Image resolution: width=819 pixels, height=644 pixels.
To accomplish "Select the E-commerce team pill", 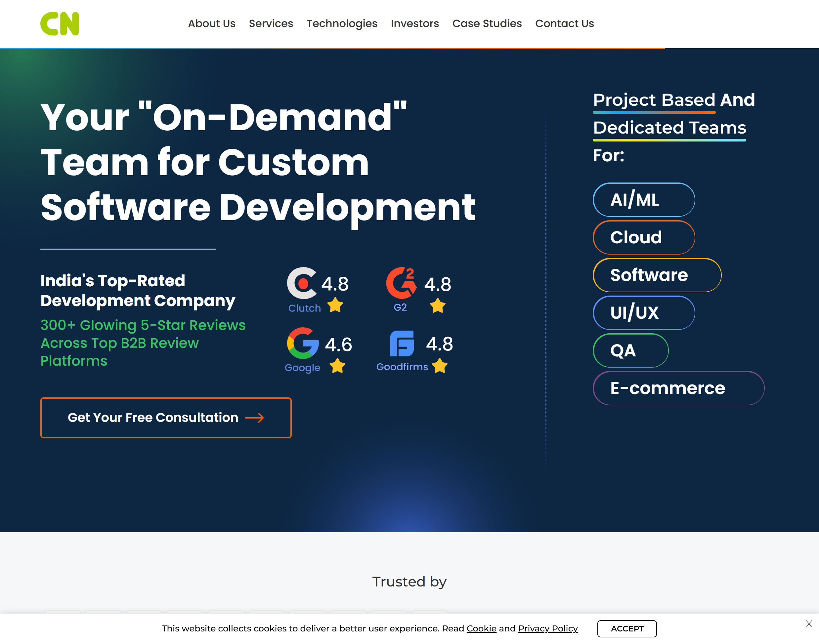I will [x=678, y=388].
